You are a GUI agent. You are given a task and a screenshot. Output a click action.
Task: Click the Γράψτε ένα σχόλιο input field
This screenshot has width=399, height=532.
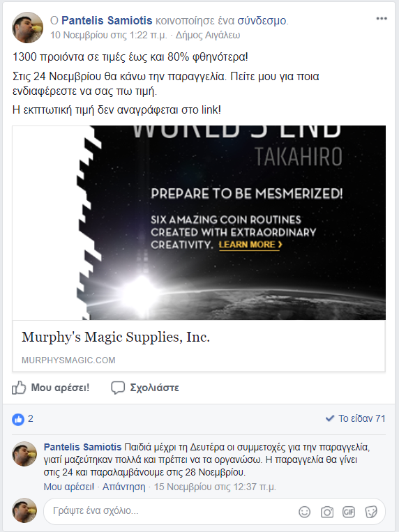click(170, 511)
